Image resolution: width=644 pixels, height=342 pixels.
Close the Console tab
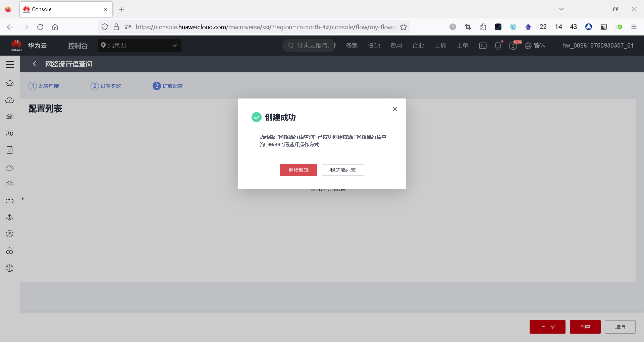105,9
